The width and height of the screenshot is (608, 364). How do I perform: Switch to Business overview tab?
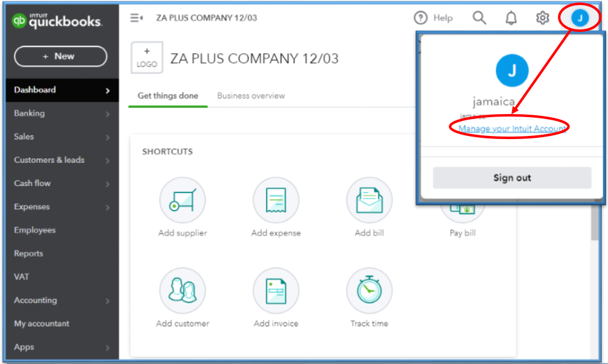[x=251, y=96]
